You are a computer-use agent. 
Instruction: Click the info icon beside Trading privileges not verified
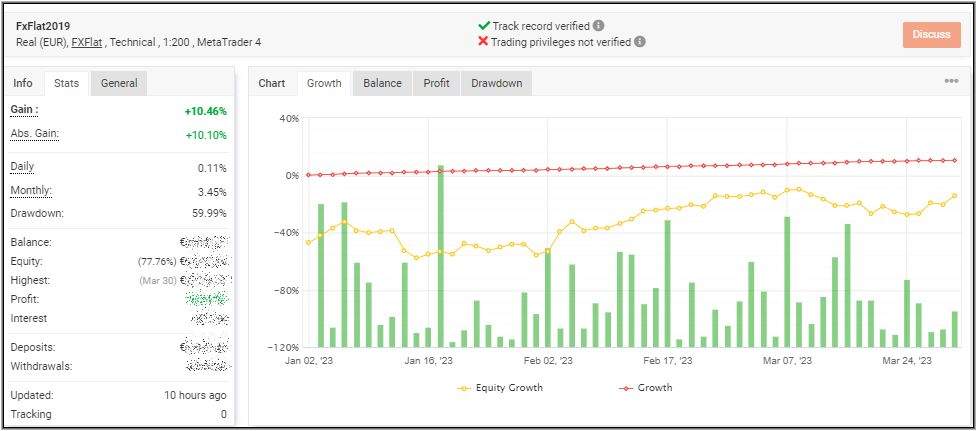(x=639, y=42)
